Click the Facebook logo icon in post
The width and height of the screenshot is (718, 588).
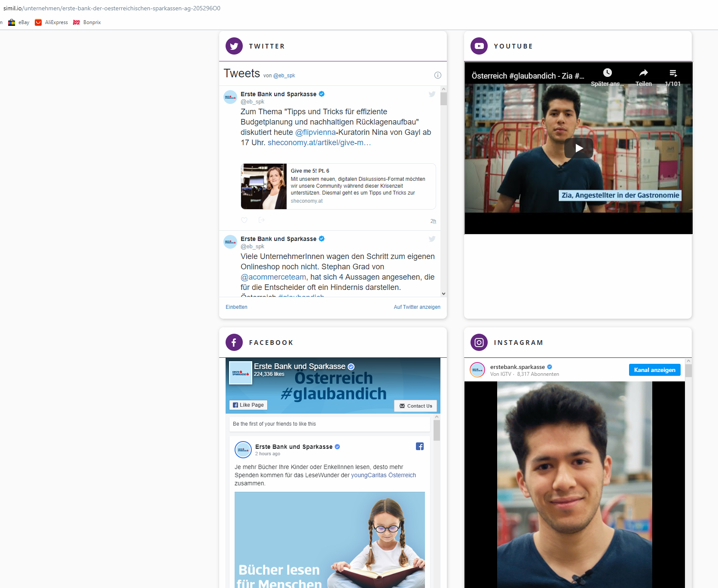click(420, 446)
